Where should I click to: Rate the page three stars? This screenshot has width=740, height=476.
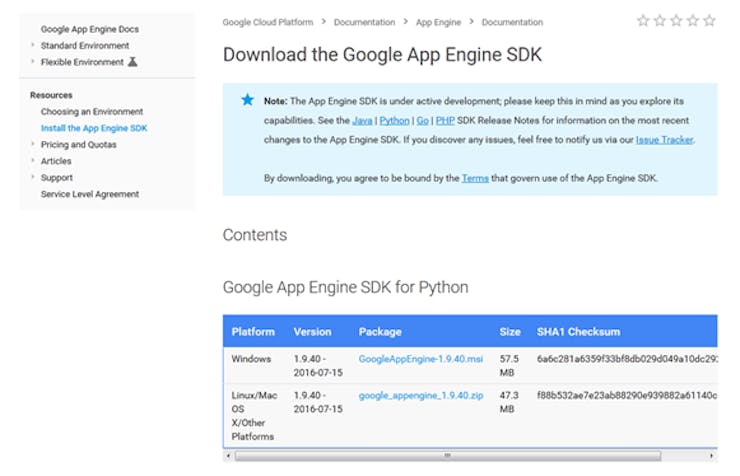pyautogui.click(x=676, y=21)
